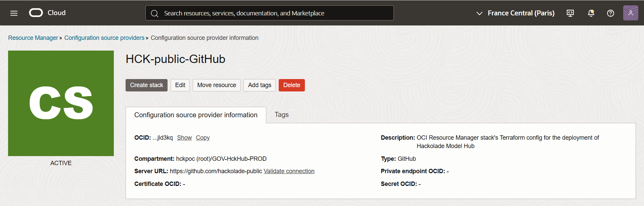Copy the OCID value
The height and width of the screenshot is (206, 644).
[x=203, y=138]
